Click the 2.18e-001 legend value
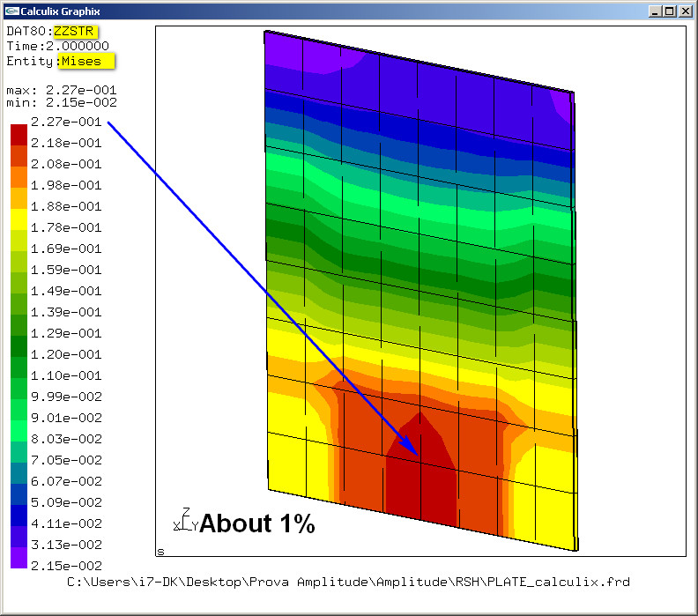 66,143
